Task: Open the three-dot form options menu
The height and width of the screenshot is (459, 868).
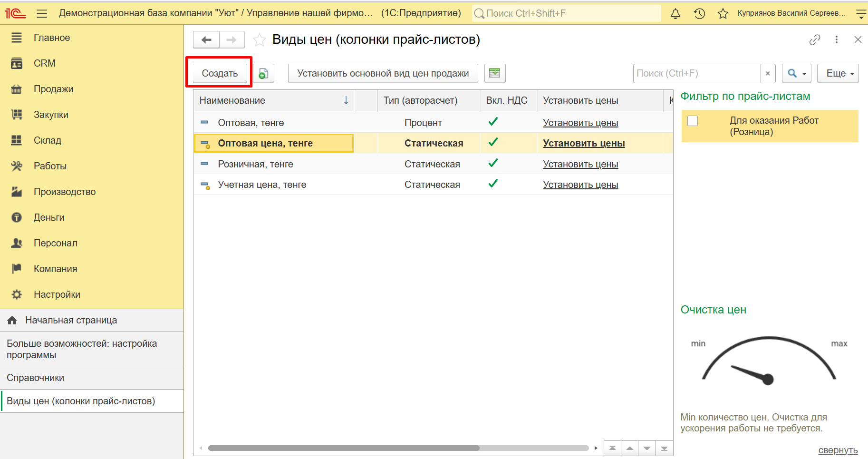Action: coord(837,39)
